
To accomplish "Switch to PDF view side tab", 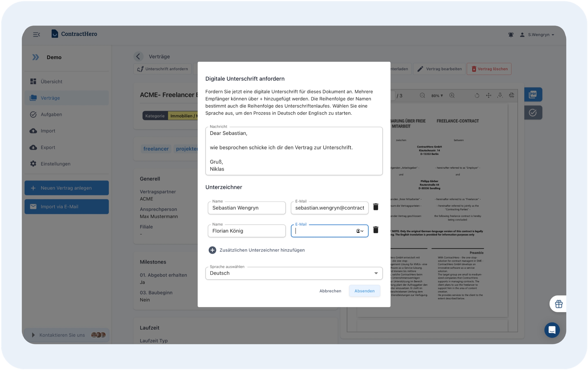I will coord(533,94).
